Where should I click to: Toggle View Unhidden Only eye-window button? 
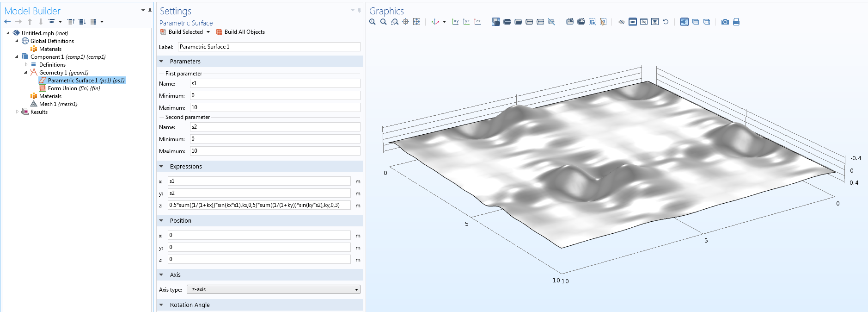[632, 22]
